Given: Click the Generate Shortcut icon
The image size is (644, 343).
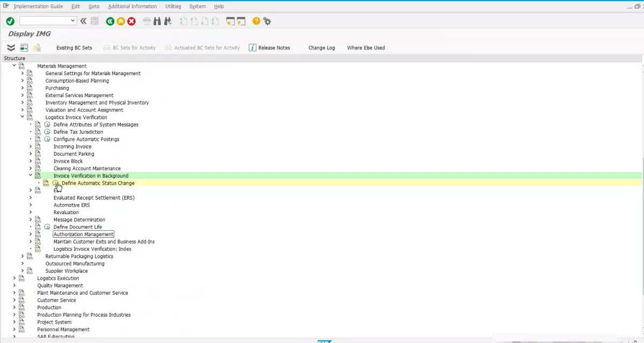Looking at the screenshot, I should coord(241,21).
